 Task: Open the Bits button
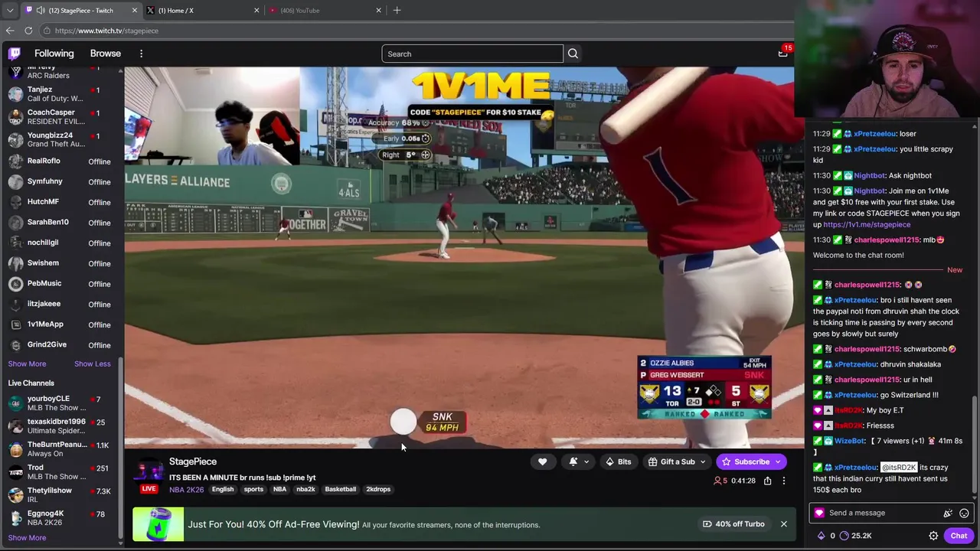(619, 461)
